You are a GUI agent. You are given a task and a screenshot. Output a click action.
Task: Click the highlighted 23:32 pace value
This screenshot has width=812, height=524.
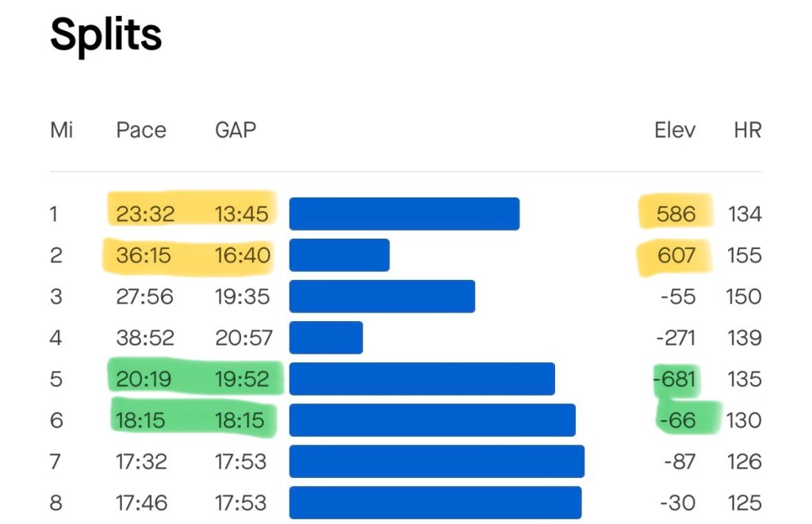coord(145,214)
